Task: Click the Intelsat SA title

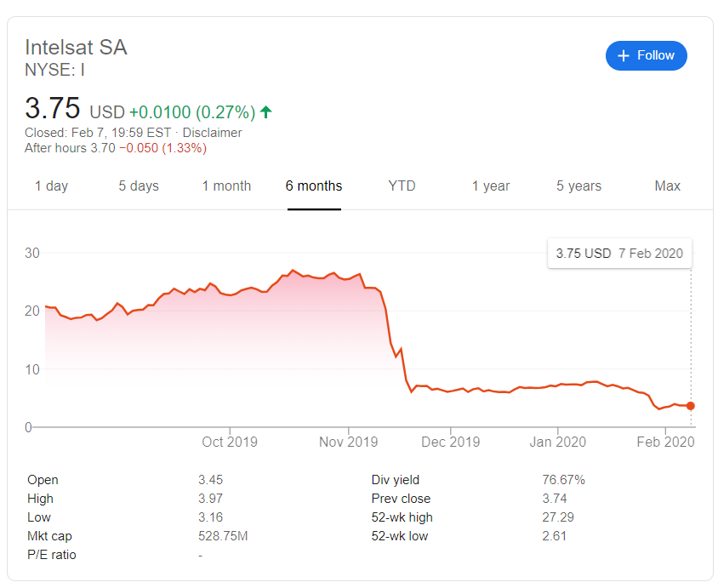Action: coord(76,48)
